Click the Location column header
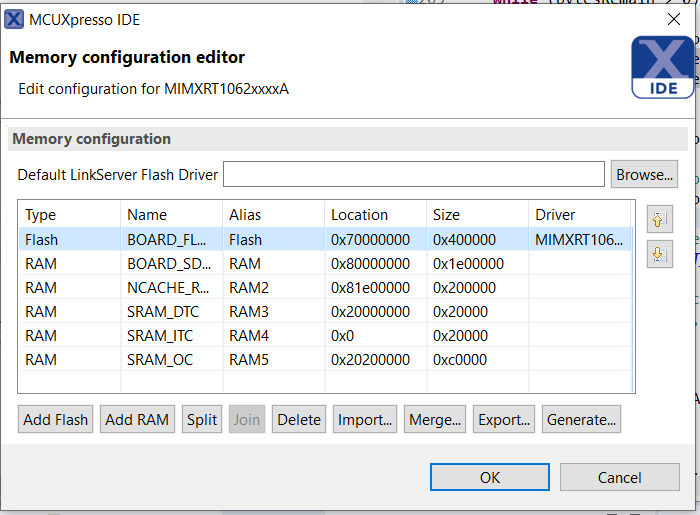 tap(360, 214)
